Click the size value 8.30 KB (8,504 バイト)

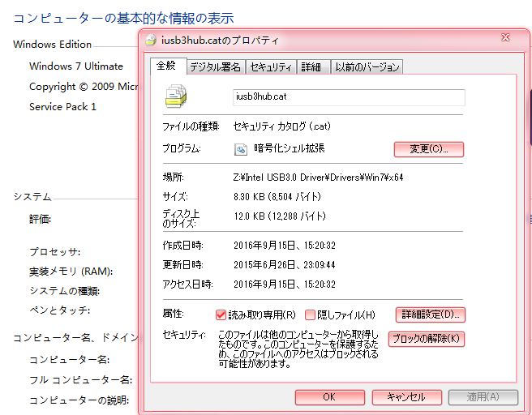click(x=277, y=197)
